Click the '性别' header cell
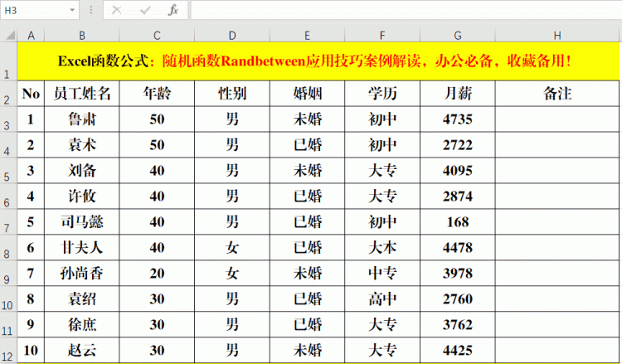Screen dimensions: 622x364 (x=232, y=94)
